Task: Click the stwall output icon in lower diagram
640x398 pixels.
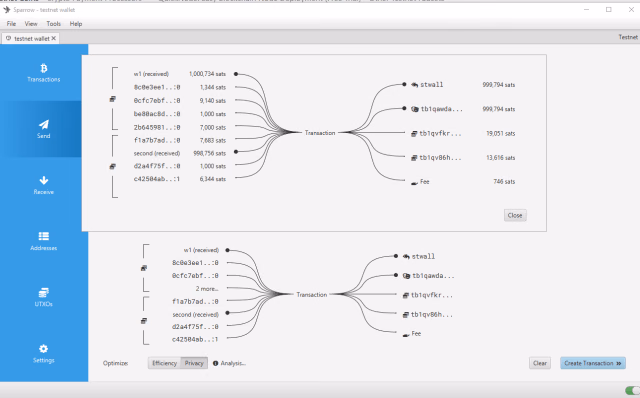Action: click(x=406, y=257)
